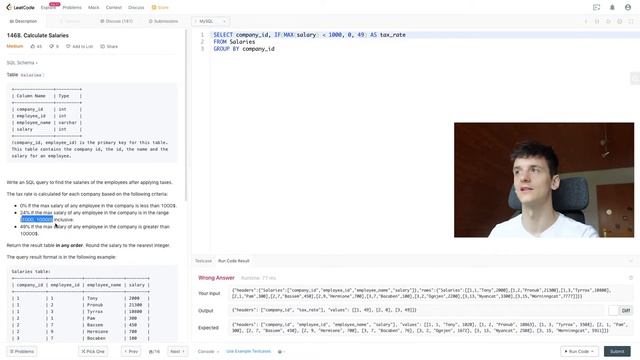Open notifications bell
The height and width of the screenshot is (360, 640).
point(612,7)
